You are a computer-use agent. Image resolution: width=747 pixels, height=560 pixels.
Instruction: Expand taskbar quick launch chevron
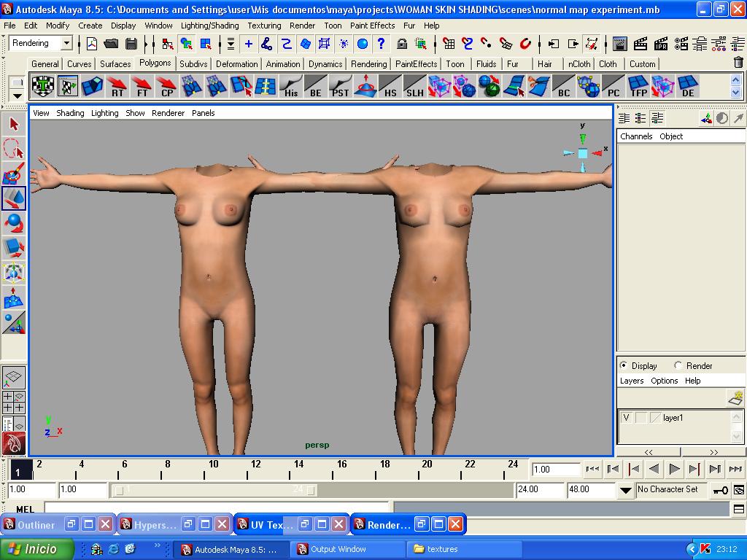[157, 544]
